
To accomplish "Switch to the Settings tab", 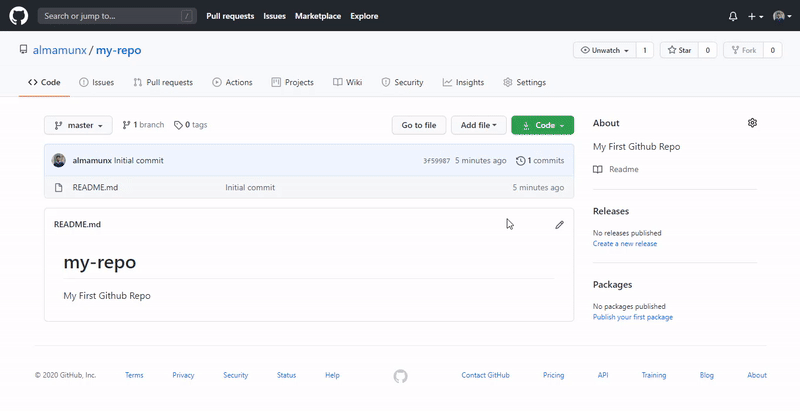I will click(524, 82).
